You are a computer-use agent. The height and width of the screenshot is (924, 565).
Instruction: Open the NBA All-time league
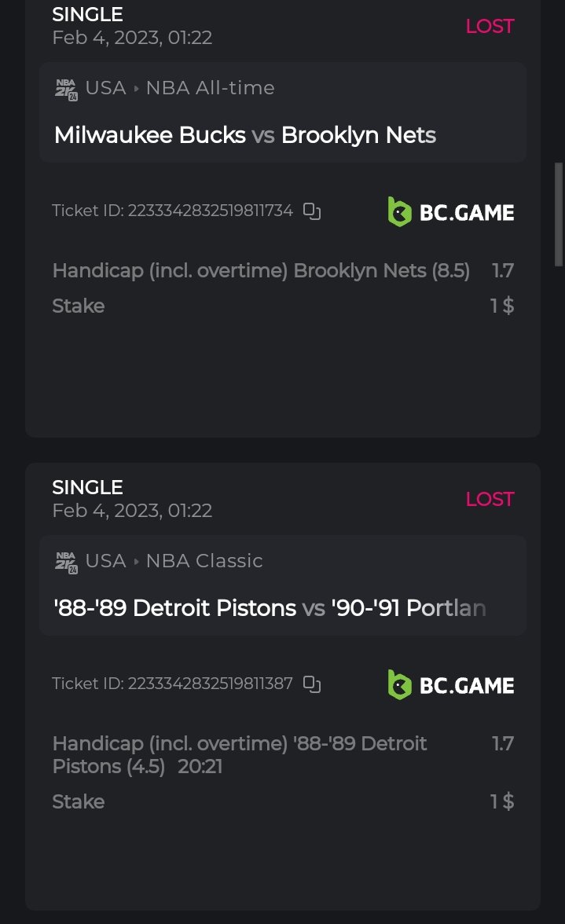coord(210,88)
